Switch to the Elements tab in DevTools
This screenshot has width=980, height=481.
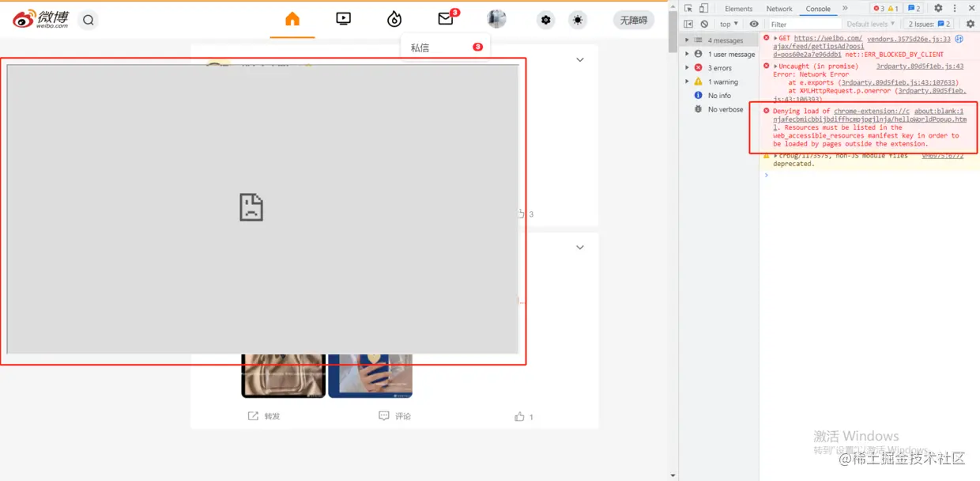tap(738, 9)
